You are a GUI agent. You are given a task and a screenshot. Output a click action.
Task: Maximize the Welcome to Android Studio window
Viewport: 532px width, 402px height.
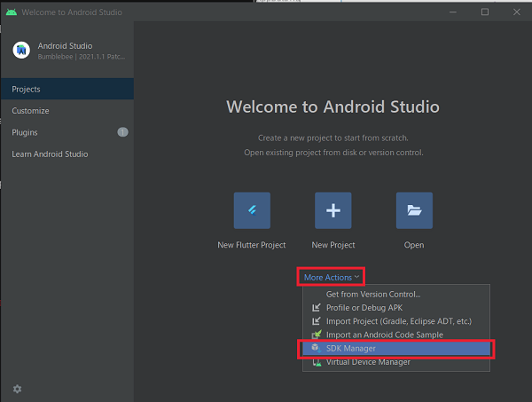coord(485,12)
